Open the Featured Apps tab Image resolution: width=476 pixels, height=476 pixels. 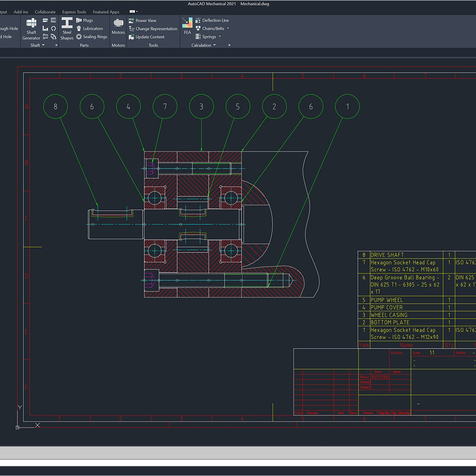(x=106, y=12)
